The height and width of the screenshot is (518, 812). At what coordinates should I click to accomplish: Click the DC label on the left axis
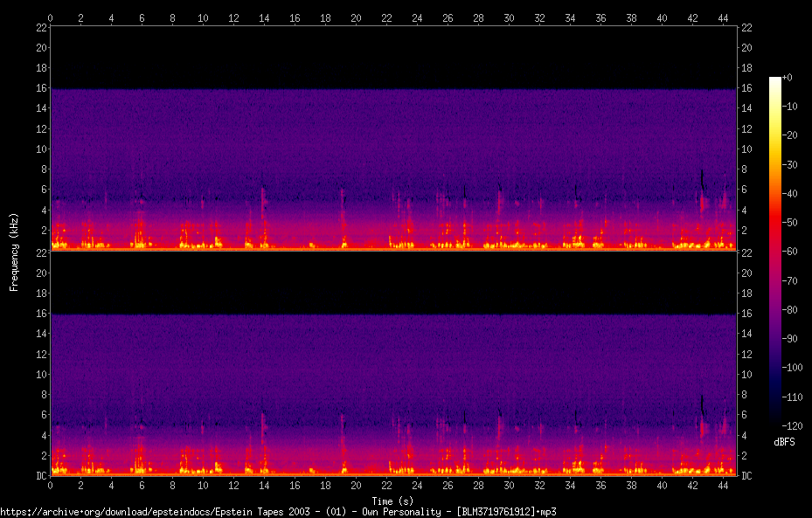[x=40, y=476]
